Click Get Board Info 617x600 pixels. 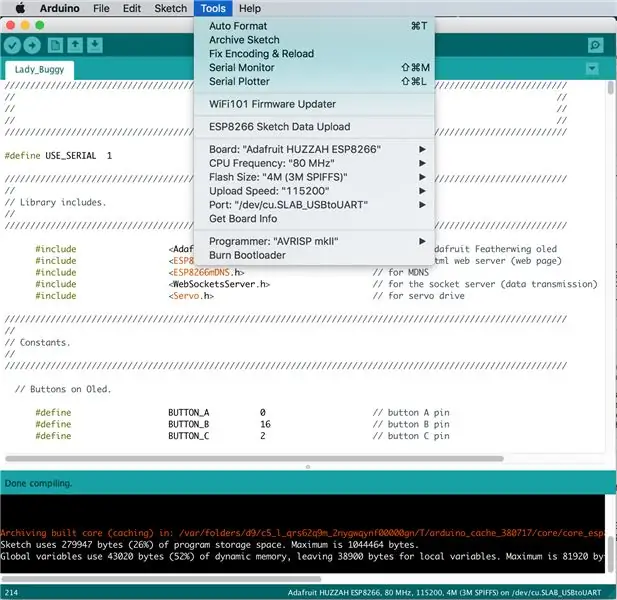[315, 219]
